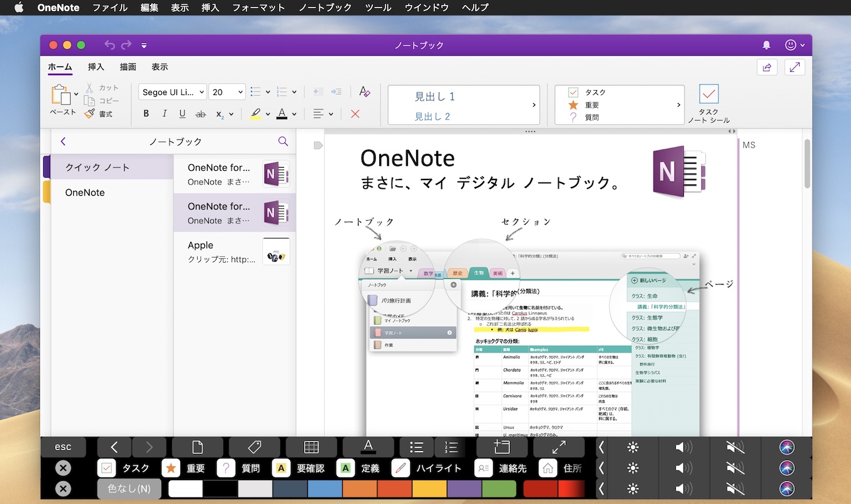Click the Bold formatting icon
Screen dimensions: 851x504
[146, 114]
